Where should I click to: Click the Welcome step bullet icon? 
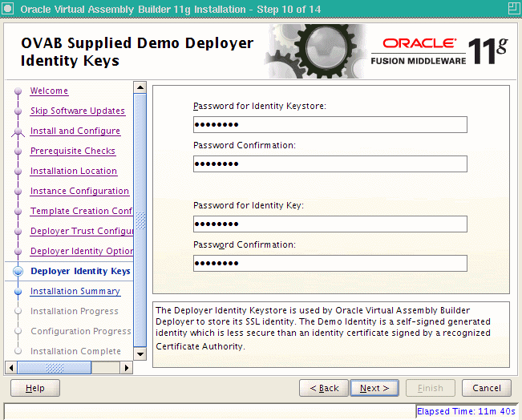click(18, 91)
